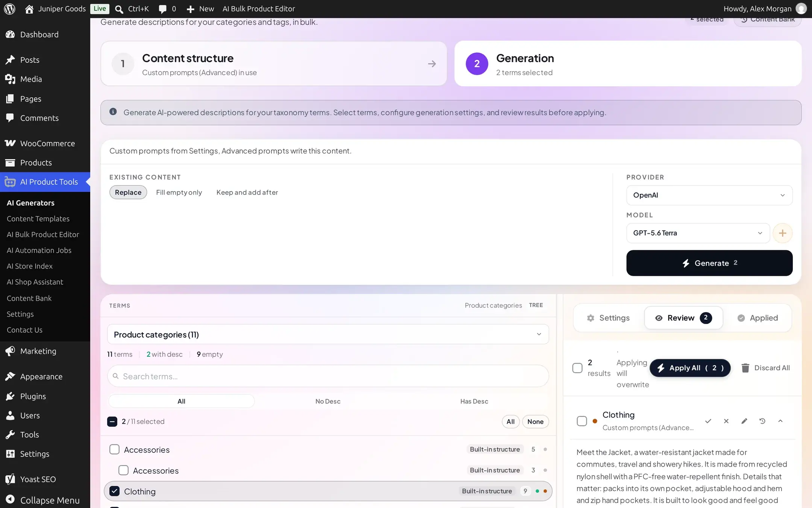Check the top-level Accessories term checkbox

(114, 449)
